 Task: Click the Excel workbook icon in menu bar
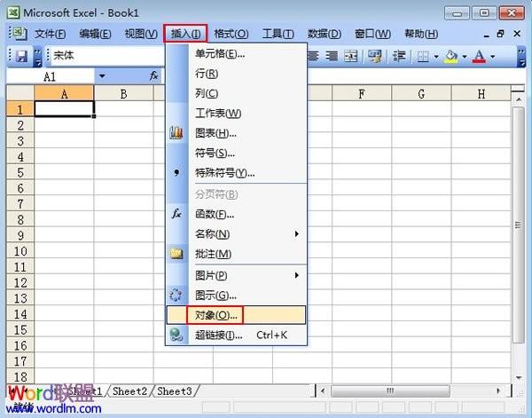point(20,33)
